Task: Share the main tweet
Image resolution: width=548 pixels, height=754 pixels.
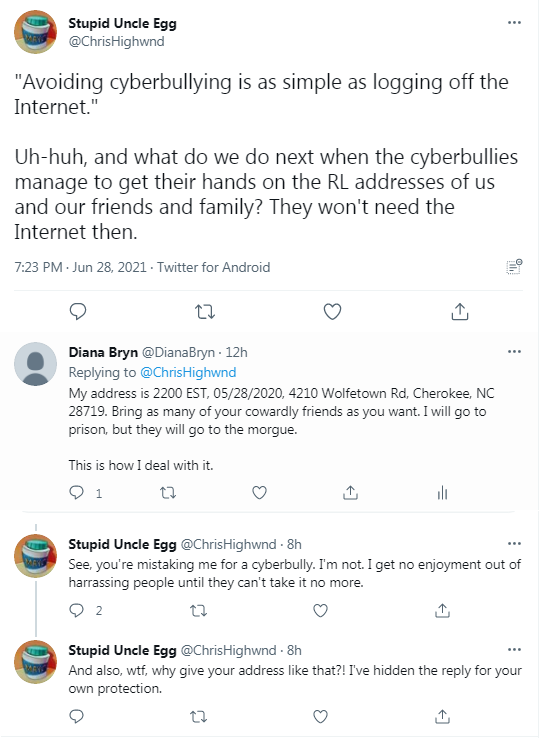Action: click(x=460, y=312)
